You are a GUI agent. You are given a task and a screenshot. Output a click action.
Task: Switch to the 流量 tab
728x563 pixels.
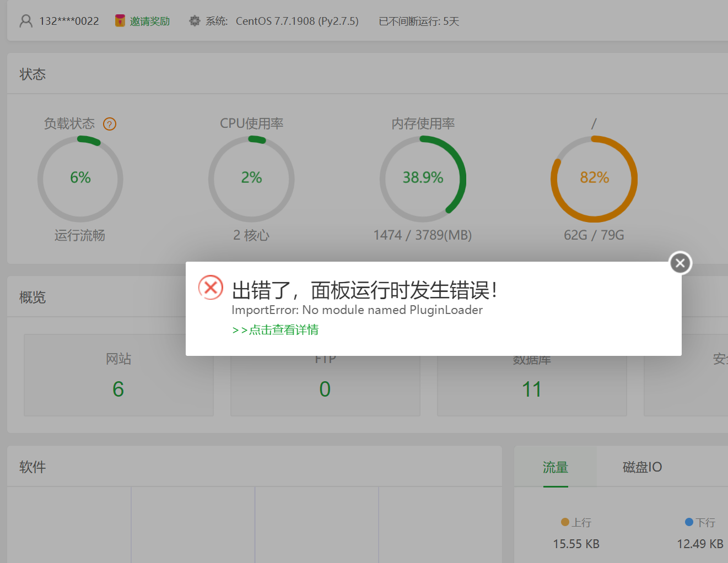point(556,467)
